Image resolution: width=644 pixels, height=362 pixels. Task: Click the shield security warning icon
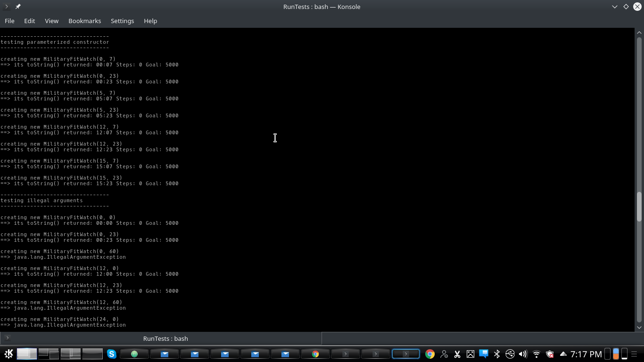tap(549, 354)
